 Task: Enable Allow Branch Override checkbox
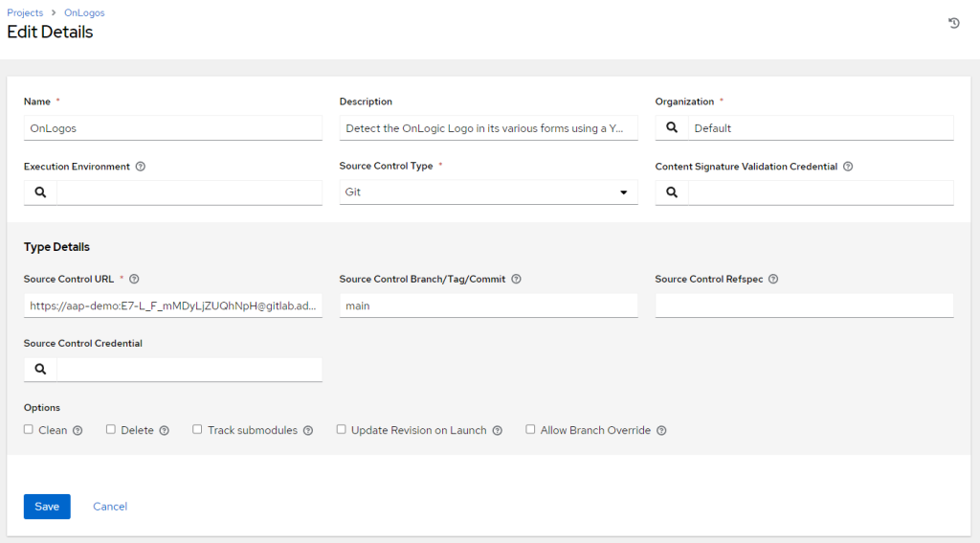[530, 430]
